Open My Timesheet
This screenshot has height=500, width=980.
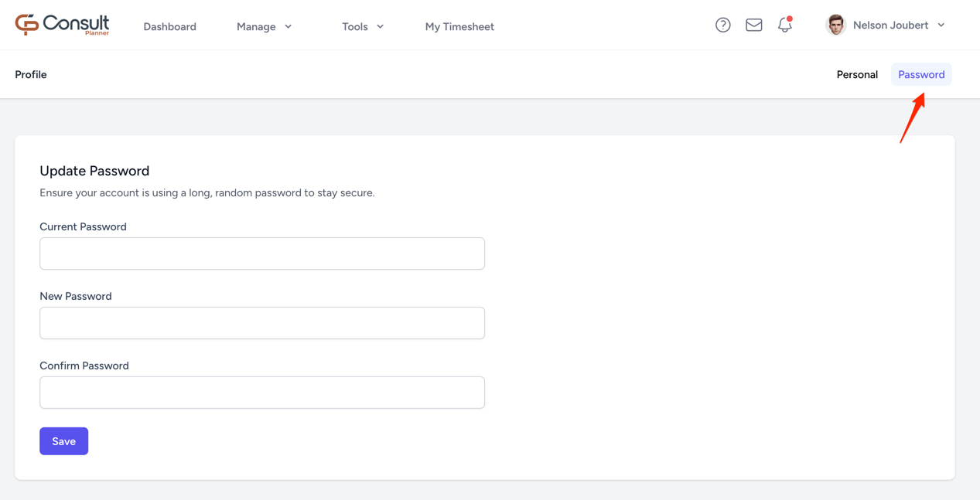click(459, 26)
